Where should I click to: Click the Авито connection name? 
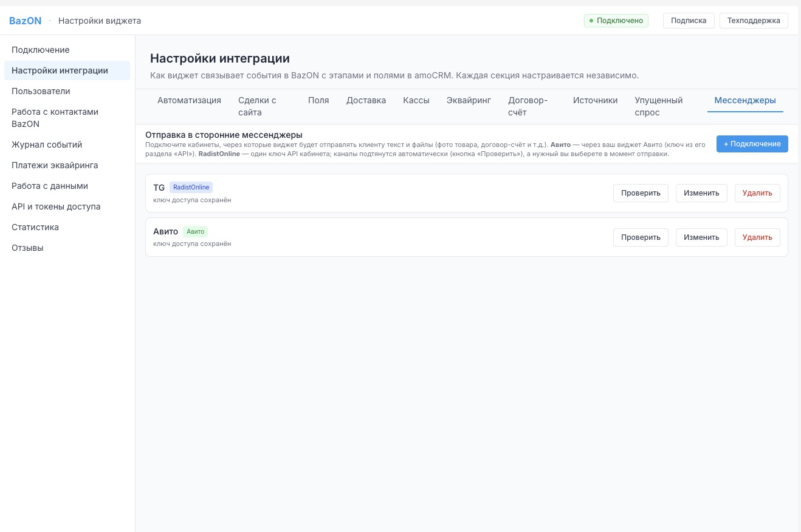pos(165,231)
